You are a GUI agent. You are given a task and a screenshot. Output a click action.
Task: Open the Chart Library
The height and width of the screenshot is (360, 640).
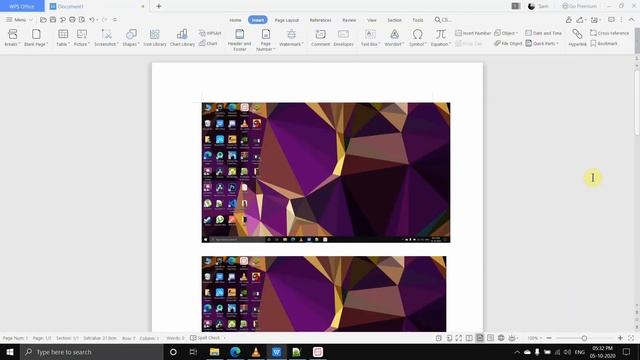point(182,38)
